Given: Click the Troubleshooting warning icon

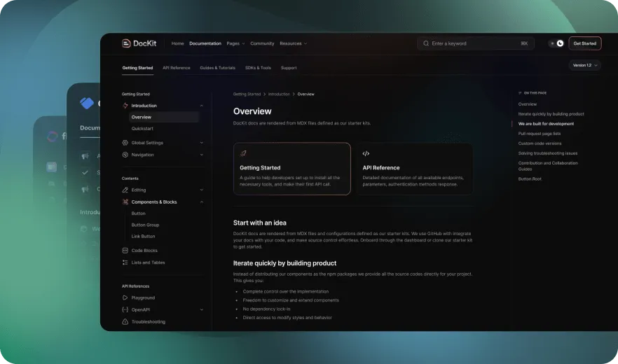Looking at the screenshot, I should click(125, 322).
